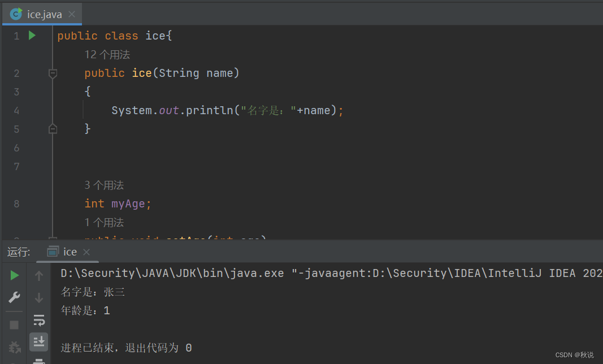Toggle soft-wrap in run console
This screenshot has height=364, width=603.
pos(39,320)
